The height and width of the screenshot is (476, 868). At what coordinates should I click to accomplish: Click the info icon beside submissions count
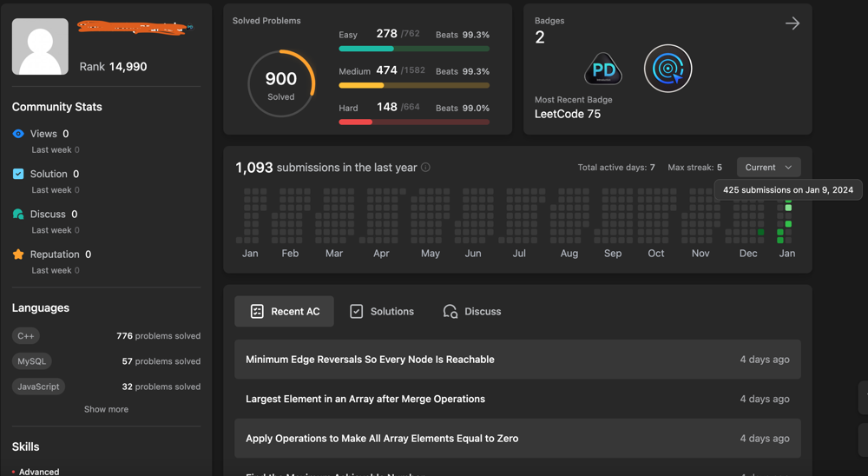point(425,168)
